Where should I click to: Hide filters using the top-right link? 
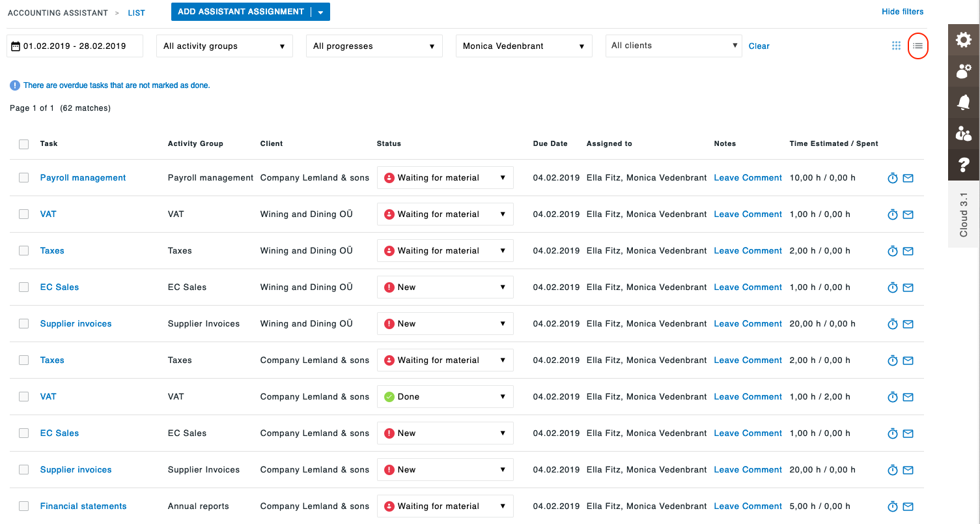pyautogui.click(x=902, y=11)
